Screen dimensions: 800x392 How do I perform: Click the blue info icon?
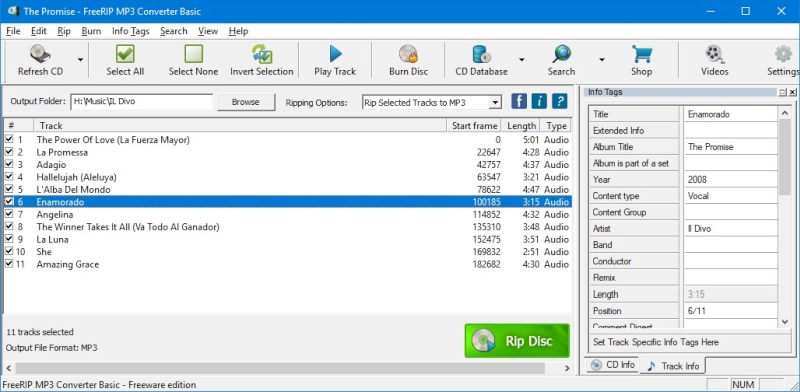(x=539, y=101)
